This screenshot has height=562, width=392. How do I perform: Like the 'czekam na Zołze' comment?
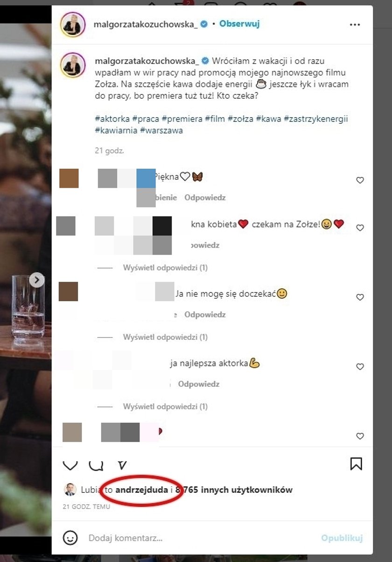pyautogui.click(x=360, y=228)
